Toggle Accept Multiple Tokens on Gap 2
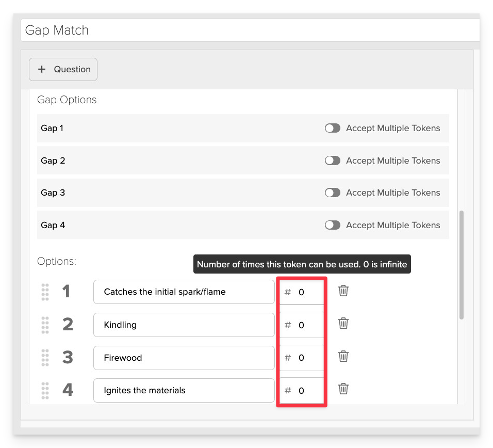The image size is (493, 448). click(x=332, y=161)
